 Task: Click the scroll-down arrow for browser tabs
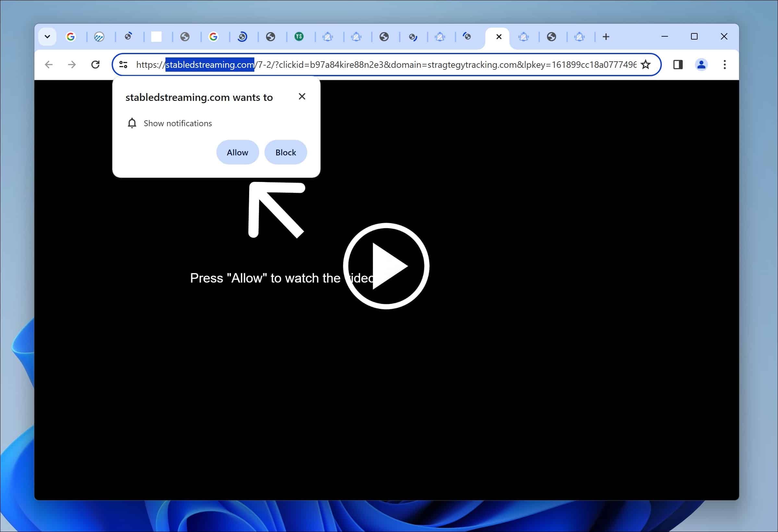[x=47, y=37]
